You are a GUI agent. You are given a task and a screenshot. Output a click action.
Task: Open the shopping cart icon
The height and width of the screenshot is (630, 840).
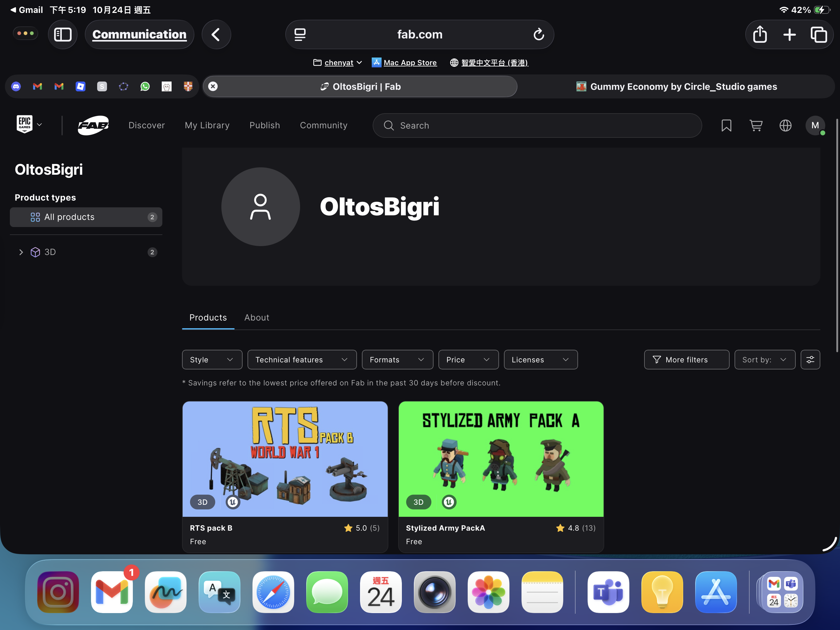(x=756, y=126)
